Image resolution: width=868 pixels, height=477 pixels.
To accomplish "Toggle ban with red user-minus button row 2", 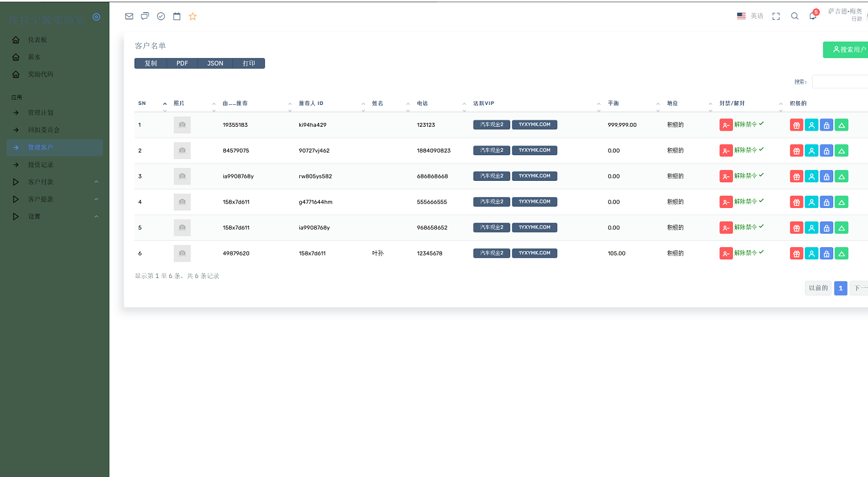I will click(726, 151).
